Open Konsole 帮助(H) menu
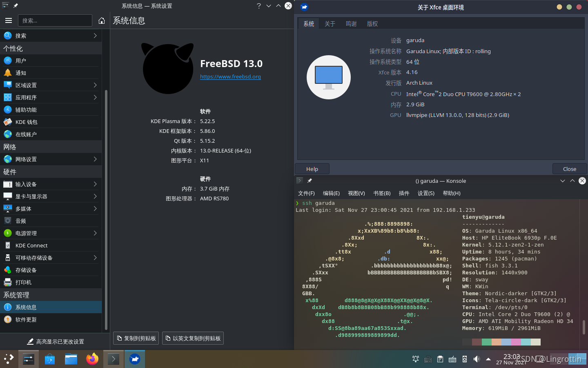 [x=452, y=193]
